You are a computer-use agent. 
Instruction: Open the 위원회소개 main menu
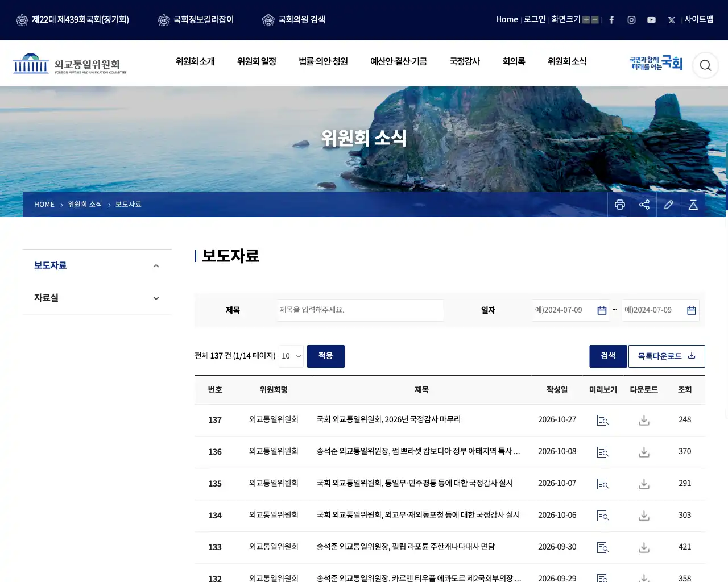(x=195, y=61)
